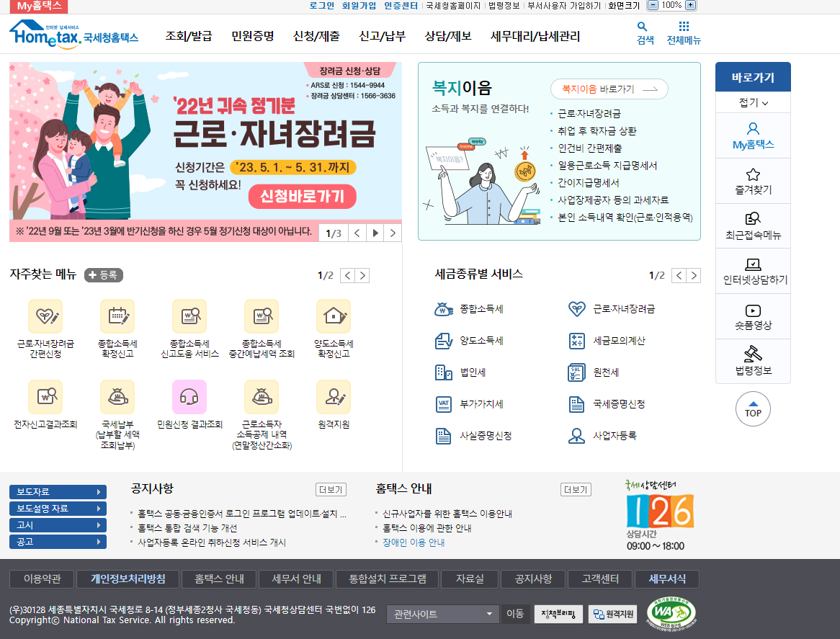The image size is (840, 639).
Task: Open 민원신청 결과조회 headset icon
Action: [x=189, y=397]
